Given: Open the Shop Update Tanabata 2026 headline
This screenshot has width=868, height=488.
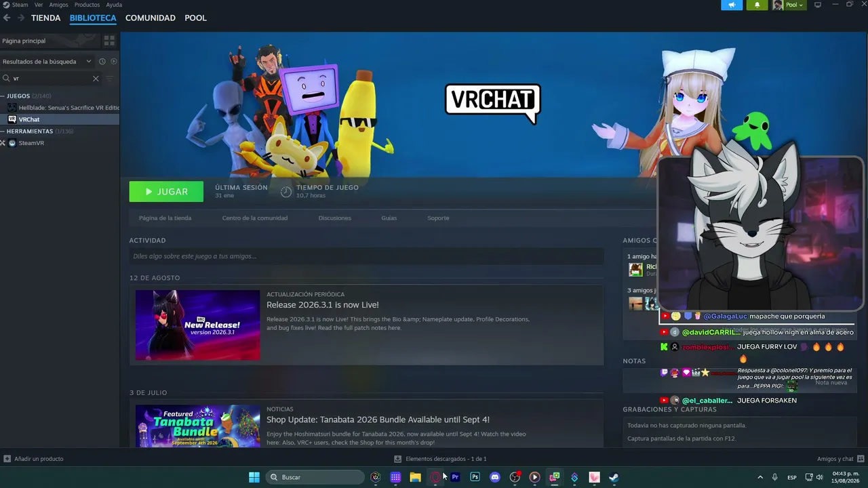Looking at the screenshot, I should [x=378, y=420].
